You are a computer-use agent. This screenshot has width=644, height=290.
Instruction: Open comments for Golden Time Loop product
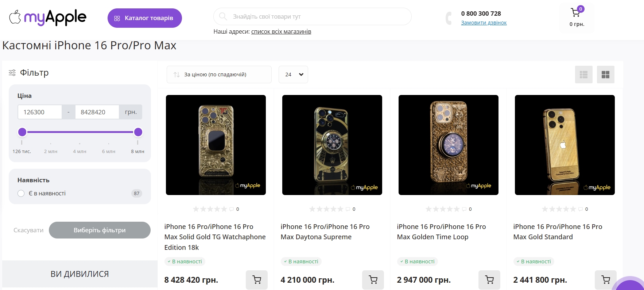(x=465, y=209)
